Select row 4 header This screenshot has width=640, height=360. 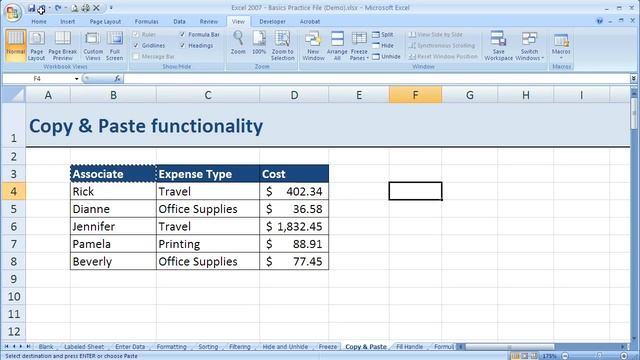pyautogui.click(x=13, y=191)
